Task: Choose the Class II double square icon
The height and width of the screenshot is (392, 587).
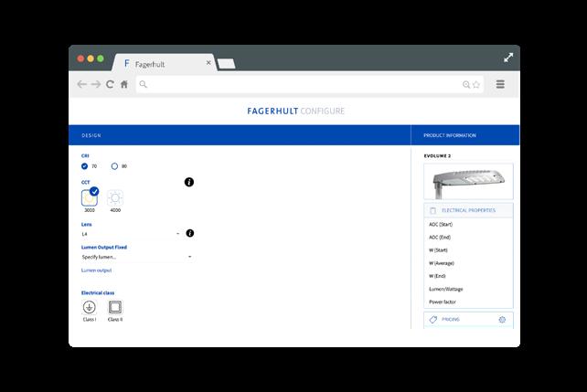Action: (115, 307)
